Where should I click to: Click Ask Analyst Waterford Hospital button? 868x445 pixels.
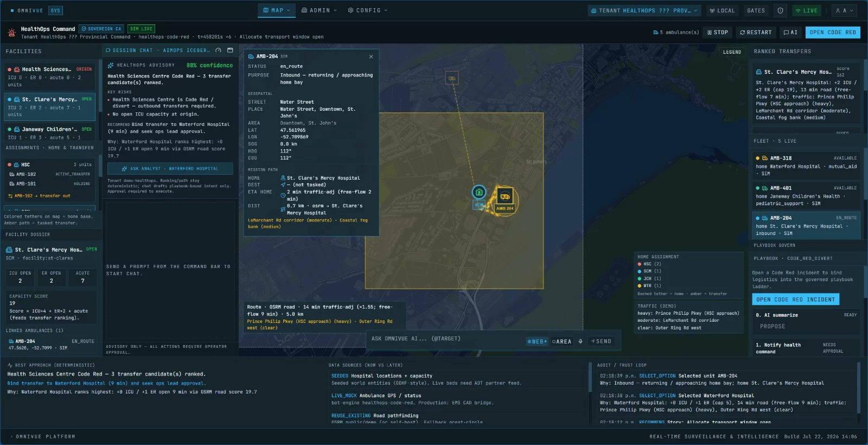[x=170, y=169]
